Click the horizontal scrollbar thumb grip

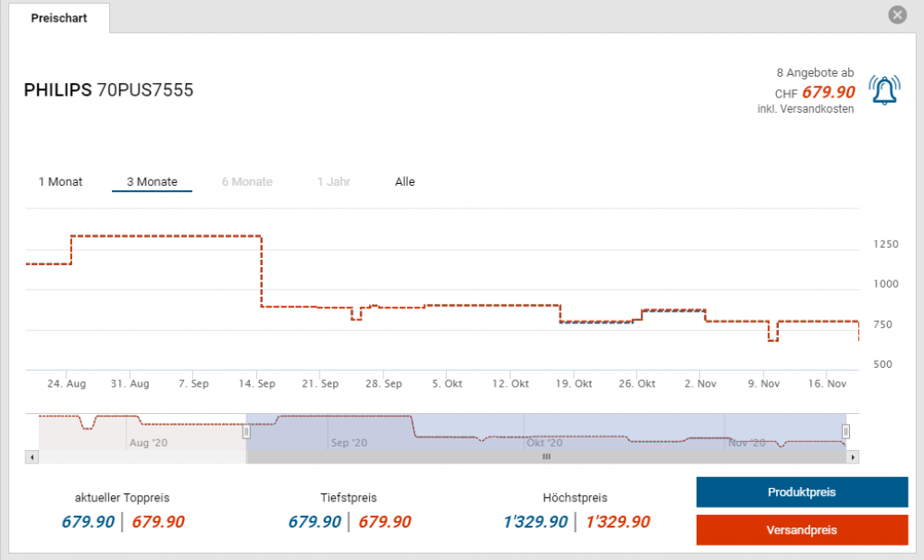[545, 457]
